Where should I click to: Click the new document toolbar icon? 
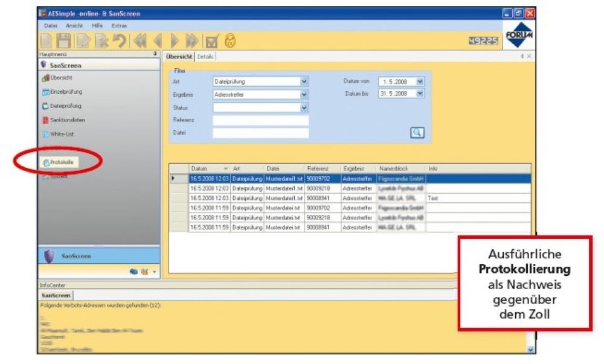pos(46,40)
